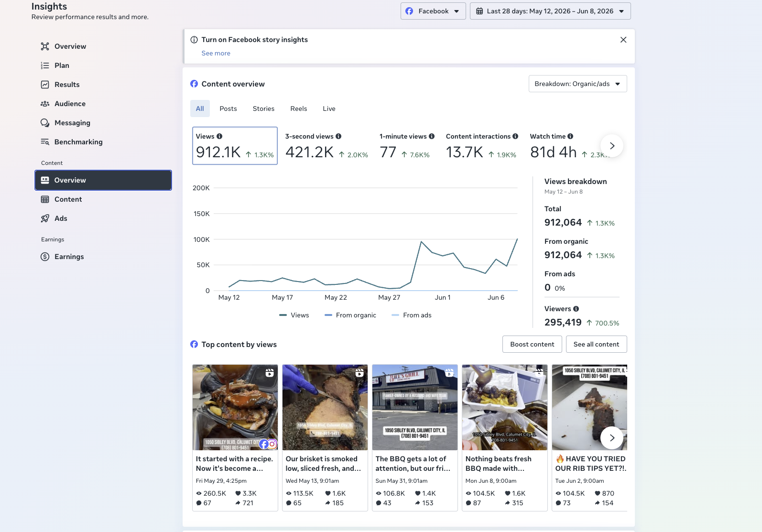
Task: Show more top content with the carousel arrow
Action: coord(612,438)
